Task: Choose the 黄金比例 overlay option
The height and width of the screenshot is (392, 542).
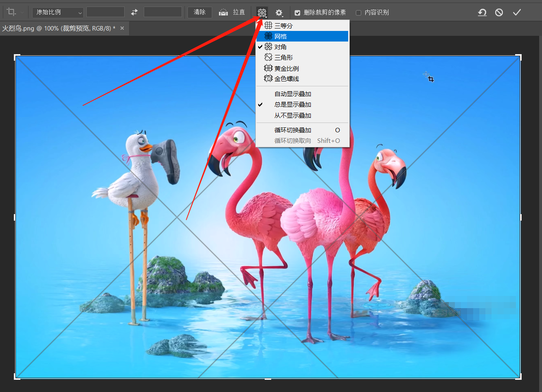Action: pos(303,68)
